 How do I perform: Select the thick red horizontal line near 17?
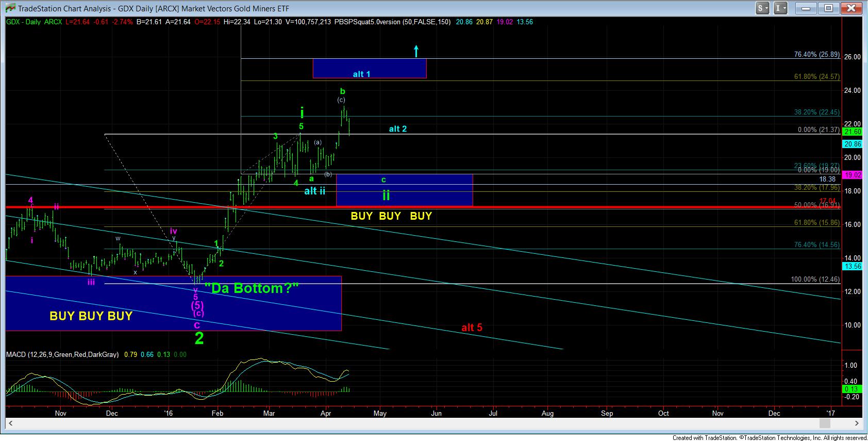coord(423,207)
